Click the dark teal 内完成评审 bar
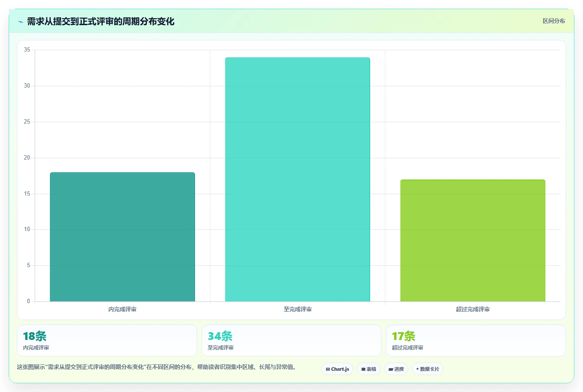Viewport: 583px width, 392px height. click(122, 237)
